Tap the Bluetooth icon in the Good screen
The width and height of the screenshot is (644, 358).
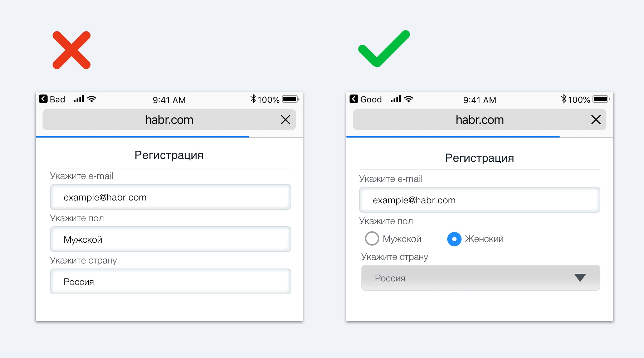[x=564, y=99]
